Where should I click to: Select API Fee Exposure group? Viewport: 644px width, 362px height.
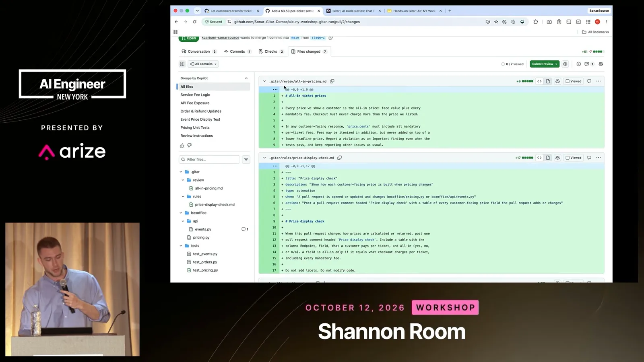coord(195,103)
